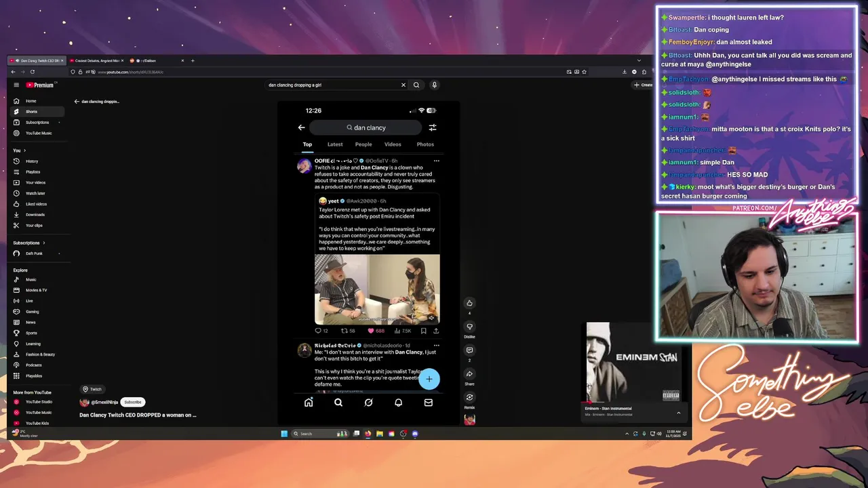The height and width of the screenshot is (488, 868).
Task: Expand the Subscriptions section chevron
Action: (44, 243)
